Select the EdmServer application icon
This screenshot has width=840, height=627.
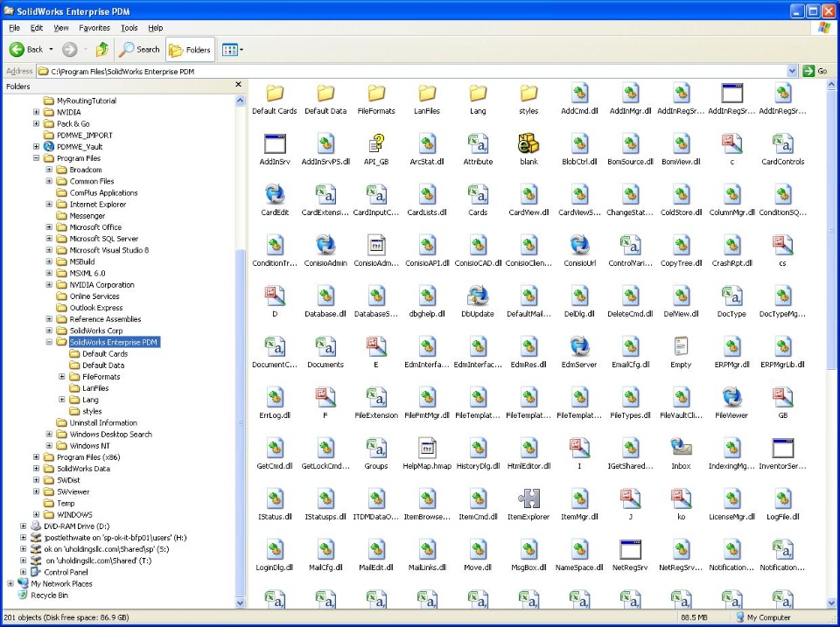pos(579,347)
